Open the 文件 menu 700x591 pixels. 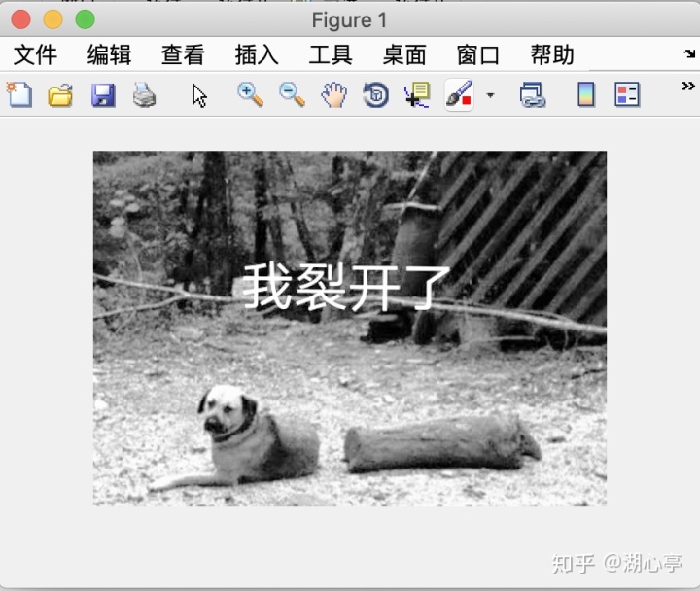[x=35, y=54]
